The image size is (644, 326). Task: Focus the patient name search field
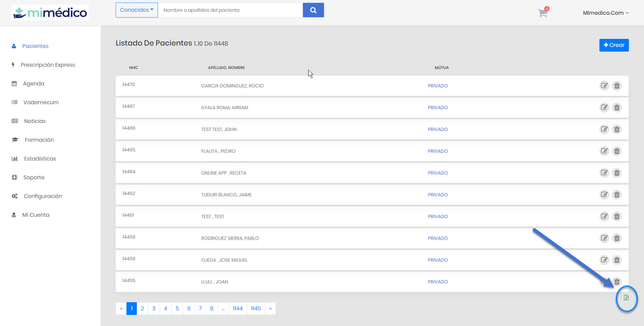(230, 10)
